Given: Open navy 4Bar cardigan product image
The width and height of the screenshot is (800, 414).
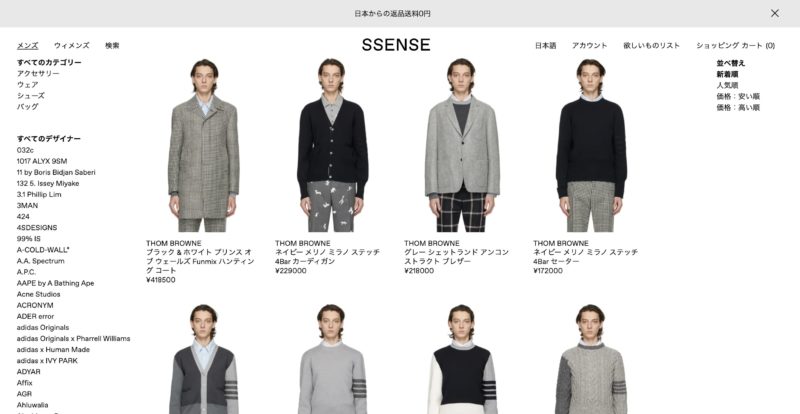Looking at the screenshot, I should click(x=333, y=145).
